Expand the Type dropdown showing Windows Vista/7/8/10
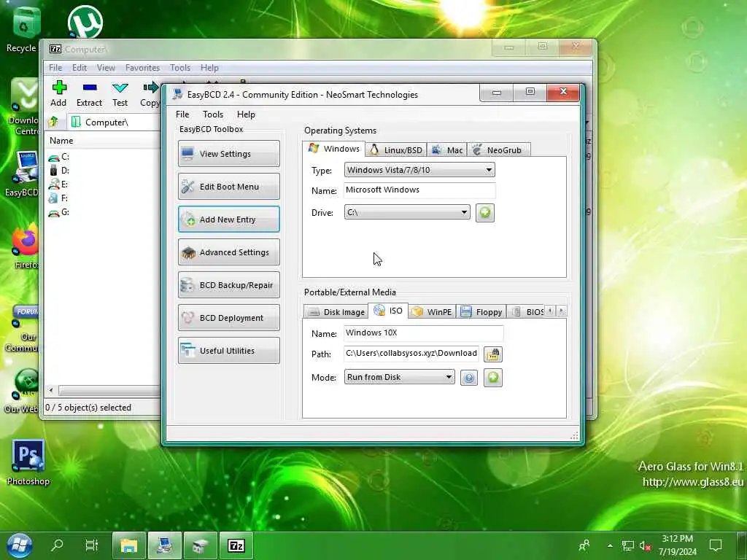This screenshot has height=560, width=747. pyautogui.click(x=419, y=170)
